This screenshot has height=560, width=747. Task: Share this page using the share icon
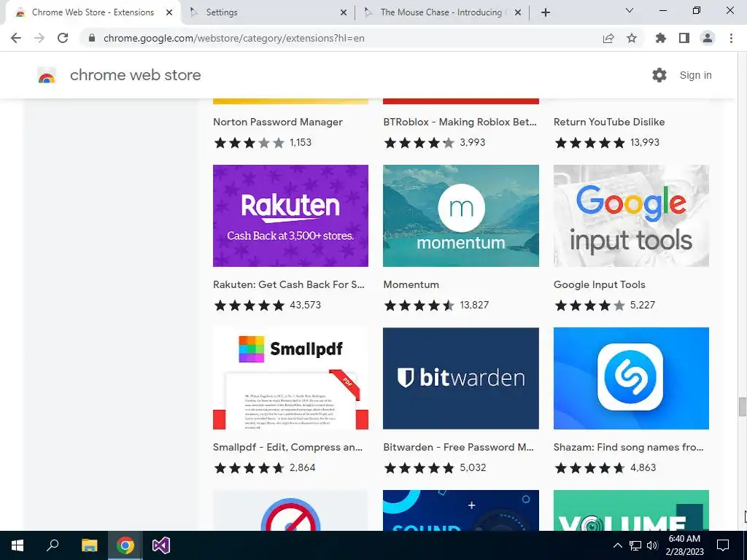click(x=608, y=38)
